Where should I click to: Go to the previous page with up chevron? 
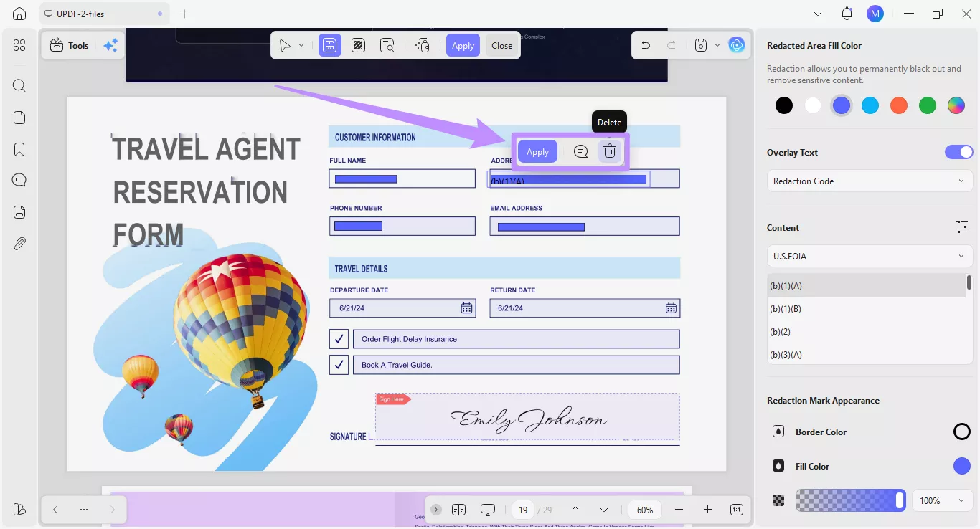[575, 510]
